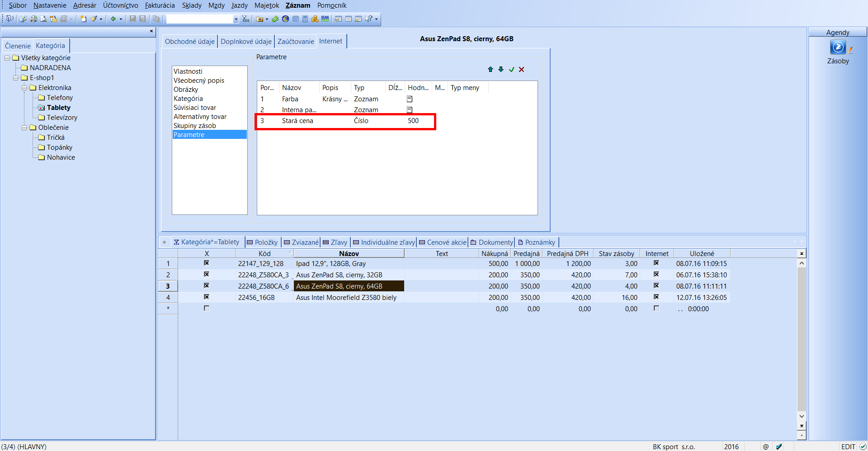Toggle X checkbox for 22248_Z580CA_3 row

[x=207, y=274]
